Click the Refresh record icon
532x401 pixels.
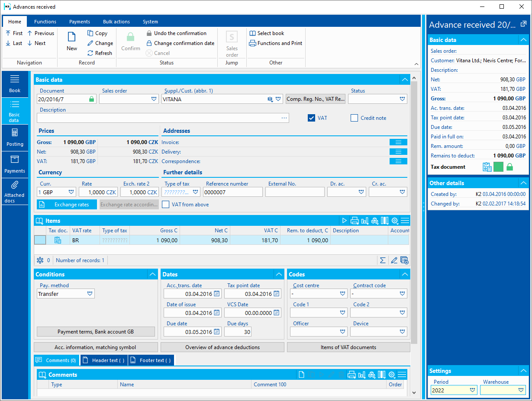point(90,53)
